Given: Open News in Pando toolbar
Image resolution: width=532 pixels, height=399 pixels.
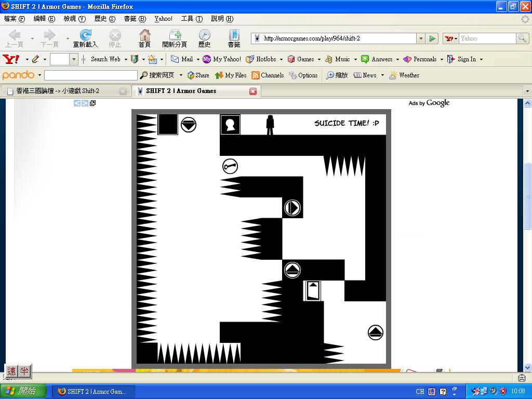Looking at the screenshot, I should pos(365,75).
